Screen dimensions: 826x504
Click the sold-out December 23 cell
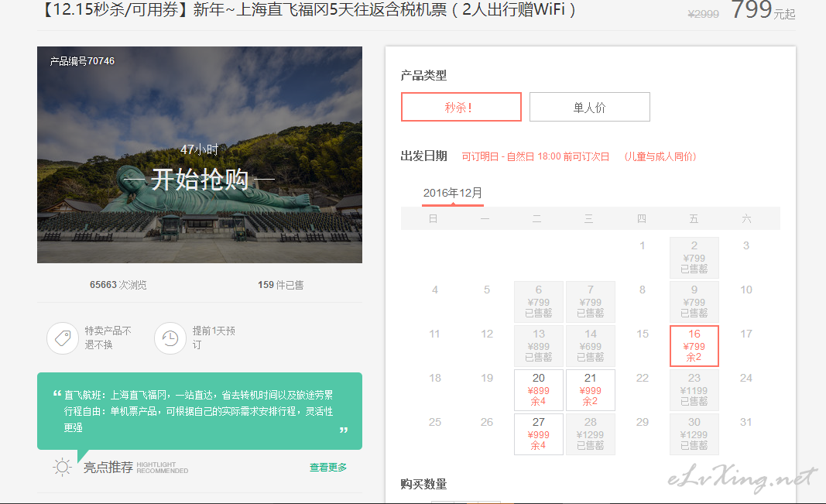click(x=694, y=389)
